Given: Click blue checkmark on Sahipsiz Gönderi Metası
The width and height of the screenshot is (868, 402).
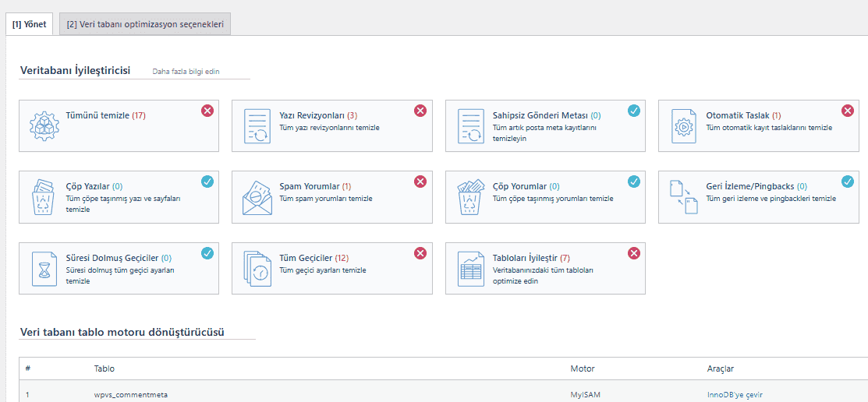Looking at the screenshot, I should coord(633,111).
